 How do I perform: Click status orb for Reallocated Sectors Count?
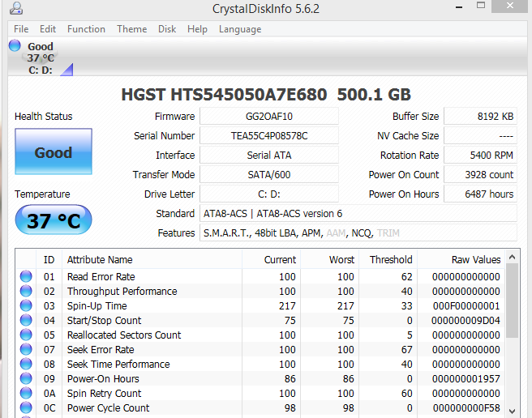(26, 335)
